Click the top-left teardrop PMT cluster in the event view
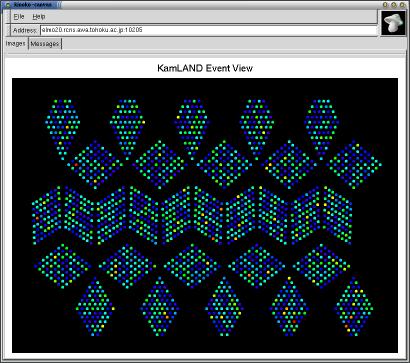The height and width of the screenshot is (363, 410). (x=62, y=128)
